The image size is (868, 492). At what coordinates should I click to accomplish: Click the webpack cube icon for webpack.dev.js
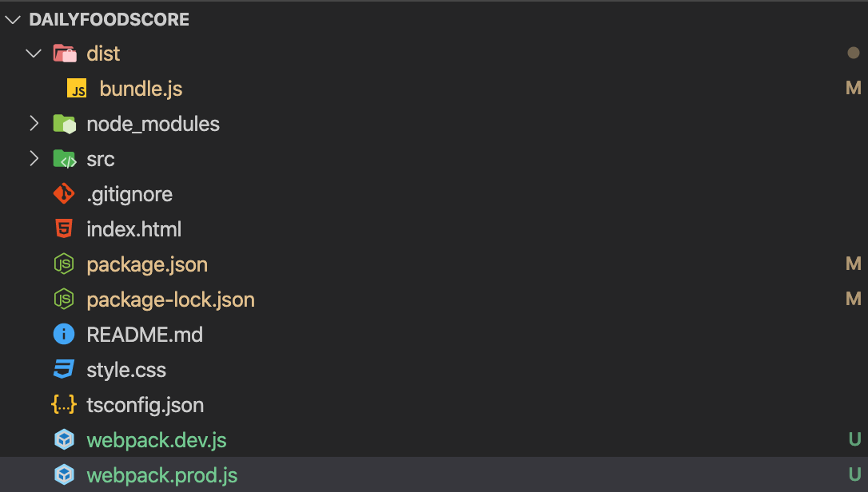tap(64, 439)
